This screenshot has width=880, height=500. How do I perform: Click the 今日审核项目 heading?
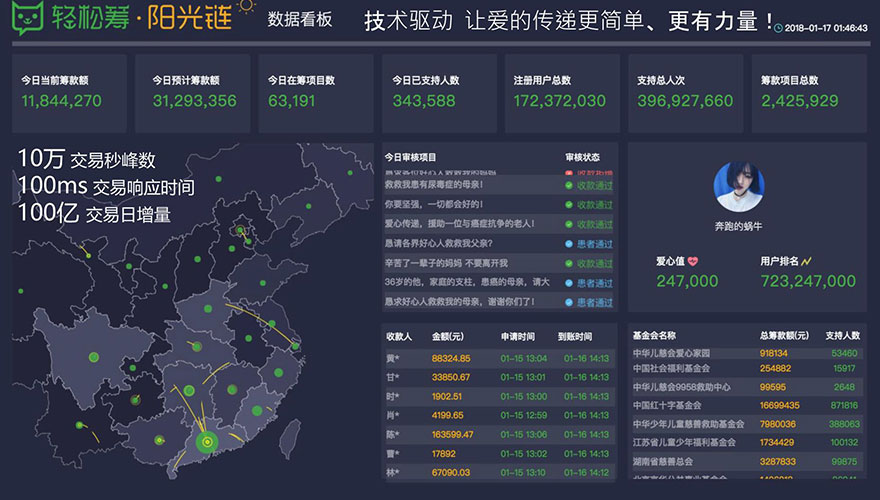410,157
